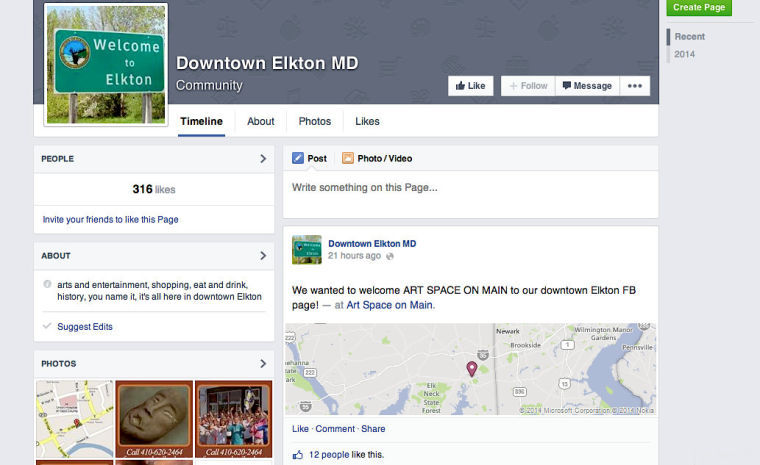Click the post author avatar thumbnail
The image size is (760, 465).
click(x=307, y=250)
